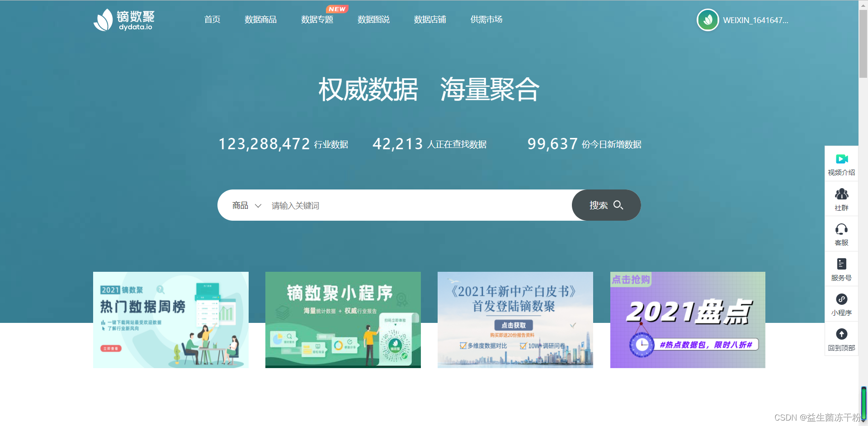The image size is (868, 426).
Task: Switch to the 数据商品 section
Action: pyautogui.click(x=260, y=19)
